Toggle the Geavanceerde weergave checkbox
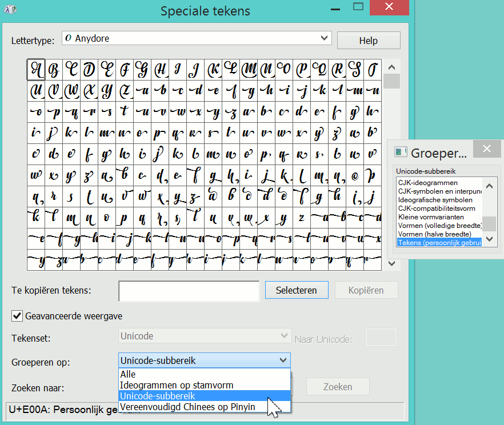 (x=17, y=315)
